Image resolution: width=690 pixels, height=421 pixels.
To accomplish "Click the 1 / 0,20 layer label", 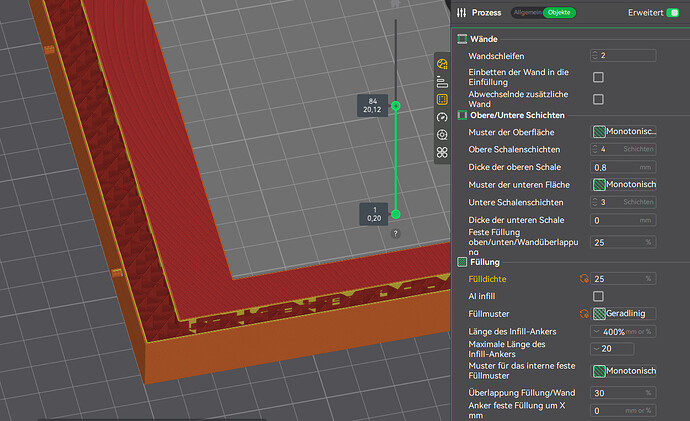I will coord(374,214).
